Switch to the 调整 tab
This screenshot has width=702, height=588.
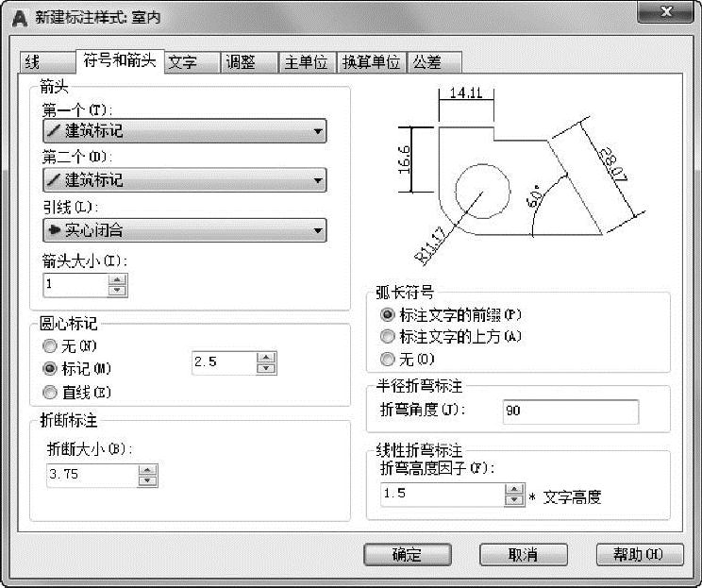[x=249, y=62]
